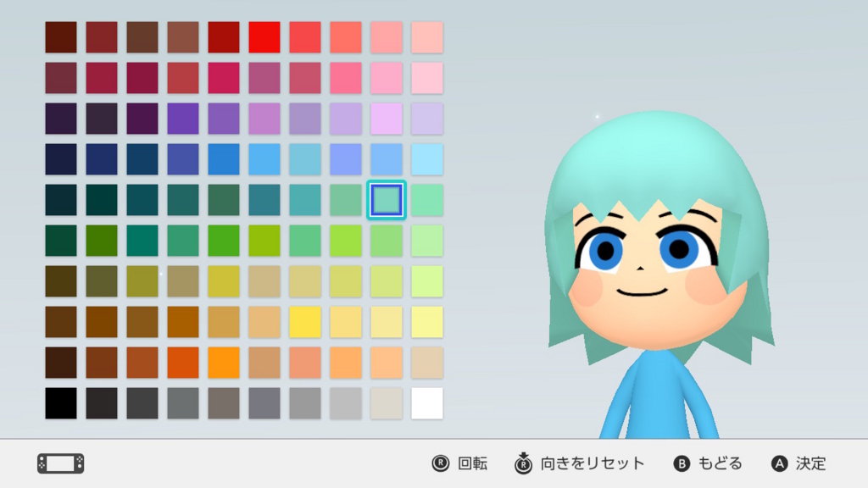The image size is (868, 488).
Task: Select the bright orange swatch
Action: coord(224,363)
